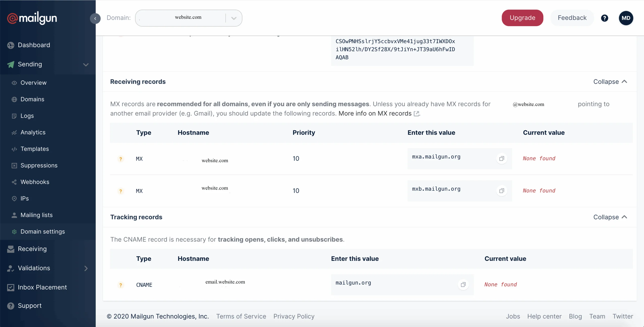Viewport: 644px width, 327px height.
Task: Open the Domain selector dropdown
Action: pos(189,18)
